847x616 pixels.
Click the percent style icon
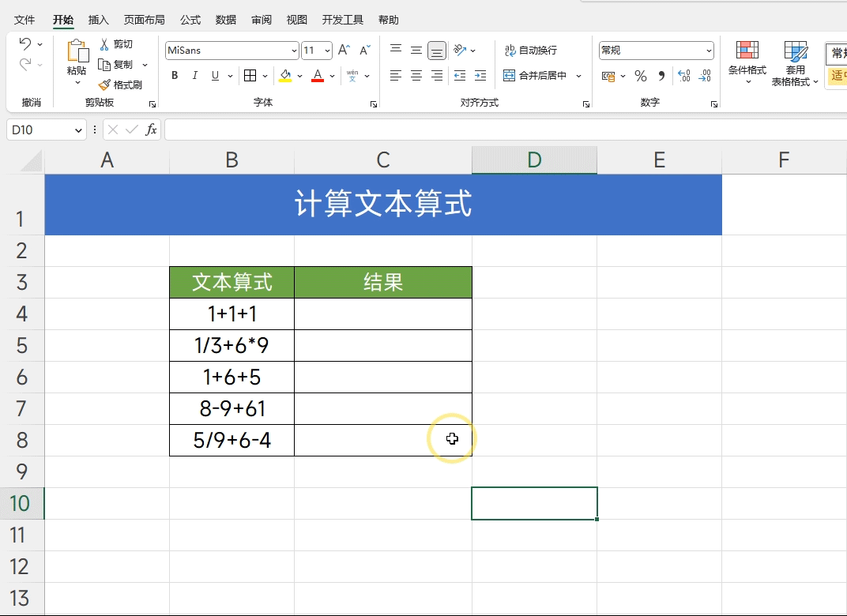click(x=641, y=76)
